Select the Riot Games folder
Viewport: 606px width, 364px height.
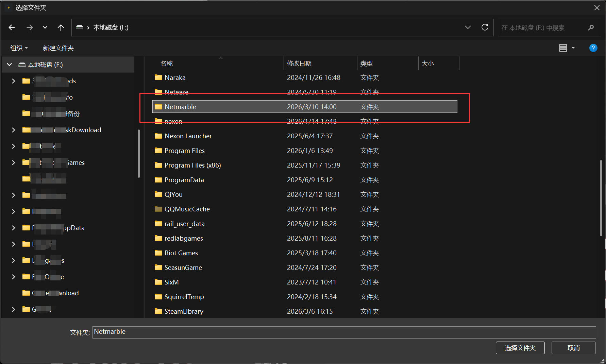pyautogui.click(x=181, y=253)
